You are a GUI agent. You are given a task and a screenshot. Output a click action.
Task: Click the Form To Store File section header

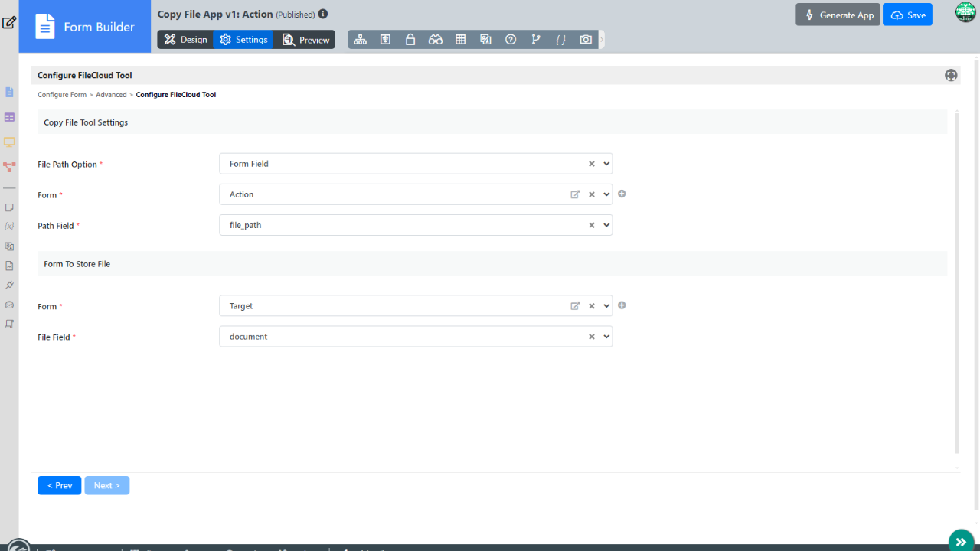[492, 264]
